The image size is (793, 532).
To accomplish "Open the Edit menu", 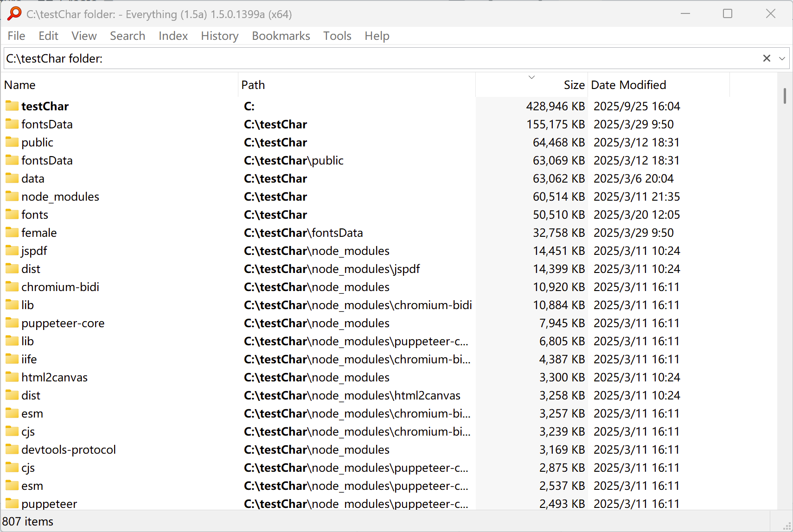I will tap(48, 36).
